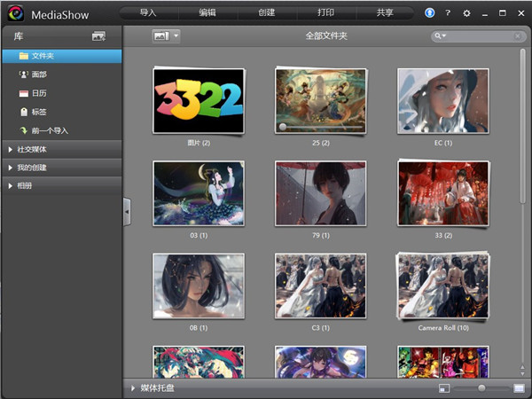The height and width of the screenshot is (399, 532).
Task: Open 标签 (tags) in the library sidebar
Action: click(39, 111)
